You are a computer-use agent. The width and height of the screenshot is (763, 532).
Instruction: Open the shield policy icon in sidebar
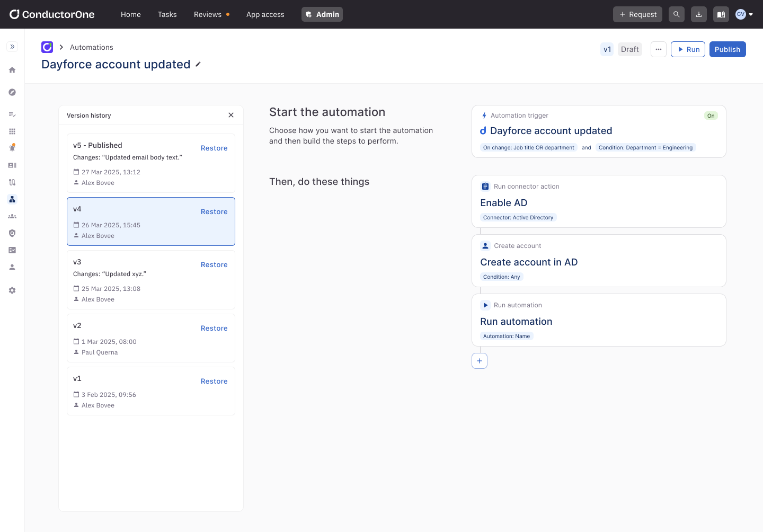12,233
